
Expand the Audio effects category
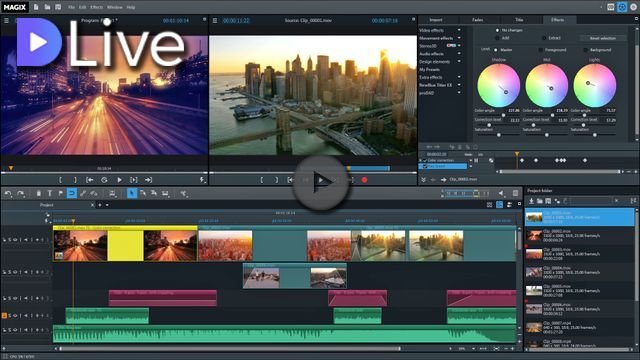(440, 53)
